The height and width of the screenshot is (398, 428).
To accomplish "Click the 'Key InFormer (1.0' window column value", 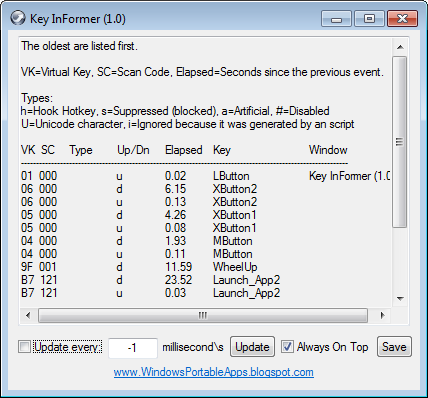I will click(350, 176).
